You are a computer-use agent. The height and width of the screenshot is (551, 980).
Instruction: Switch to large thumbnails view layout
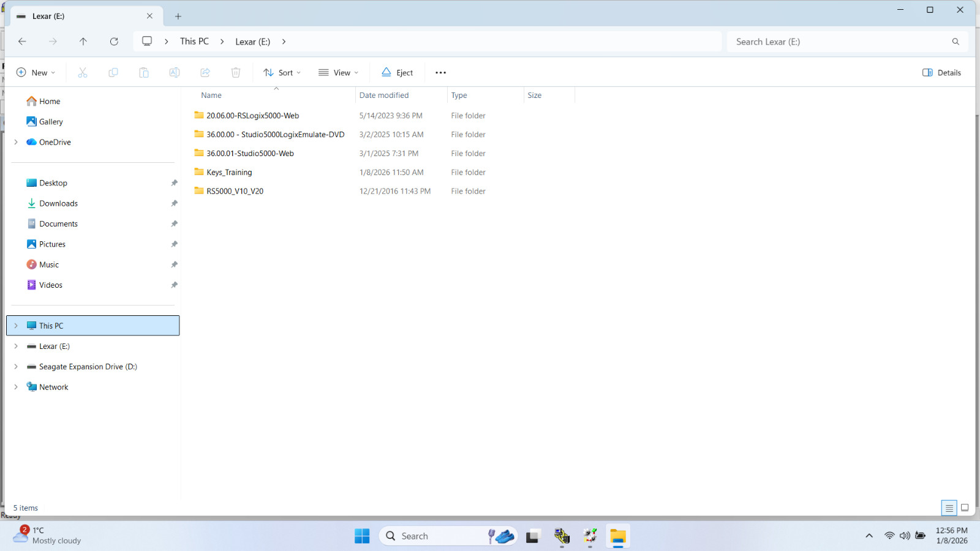click(x=965, y=508)
